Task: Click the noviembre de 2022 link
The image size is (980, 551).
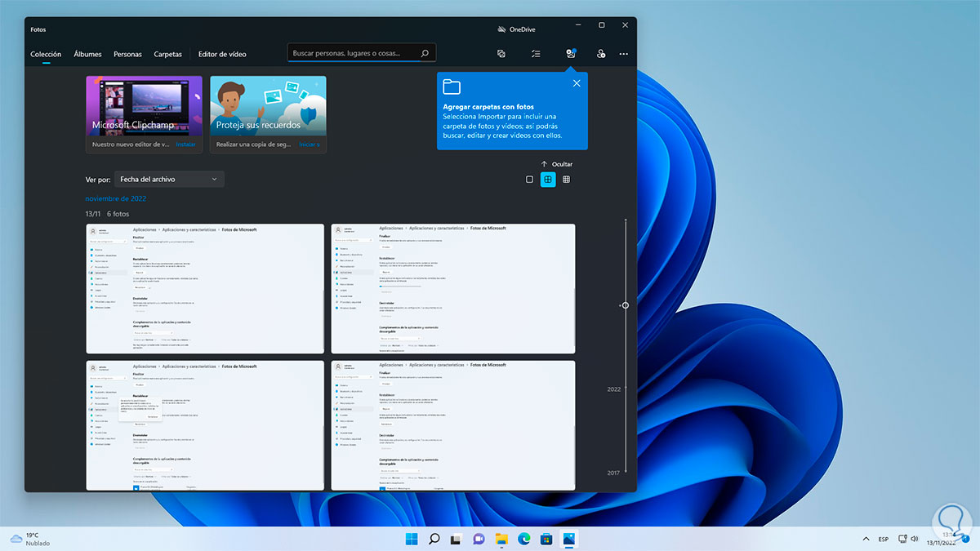Action: click(116, 198)
